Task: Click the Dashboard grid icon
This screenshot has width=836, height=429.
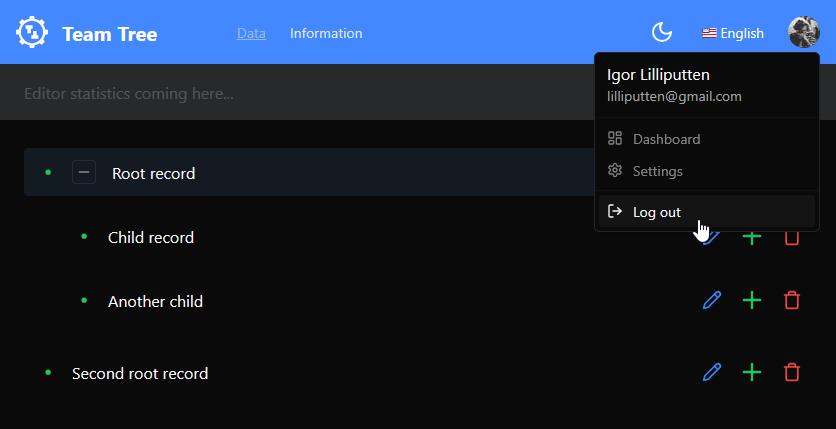Action: pos(615,139)
